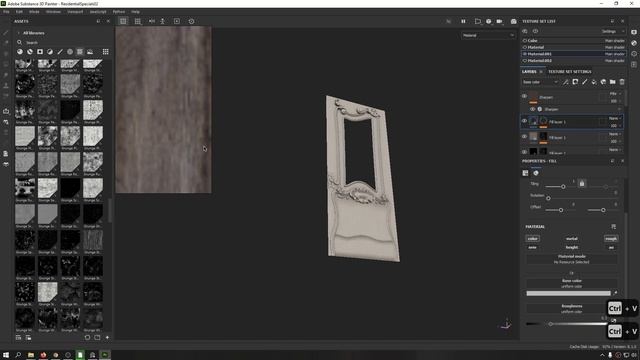The height and width of the screenshot is (360, 640).
Task: Click the Base color uniform color button
Action: pyautogui.click(x=571, y=284)
